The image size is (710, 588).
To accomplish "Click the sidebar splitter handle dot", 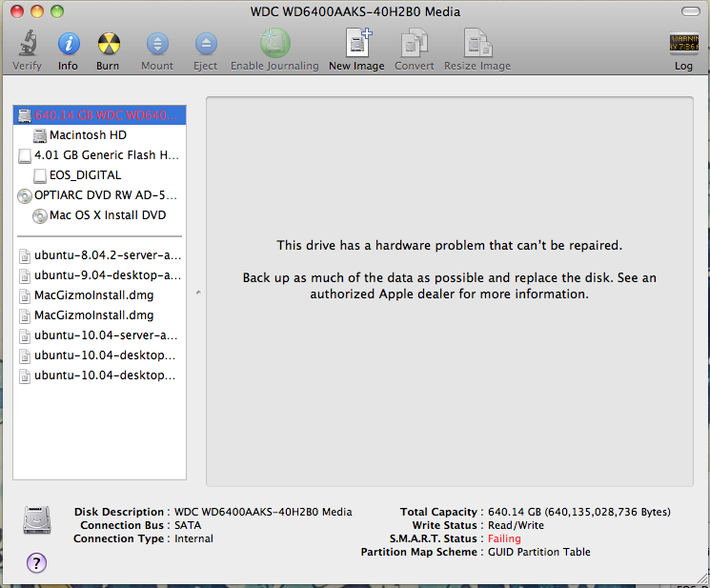I will point(198,293).
